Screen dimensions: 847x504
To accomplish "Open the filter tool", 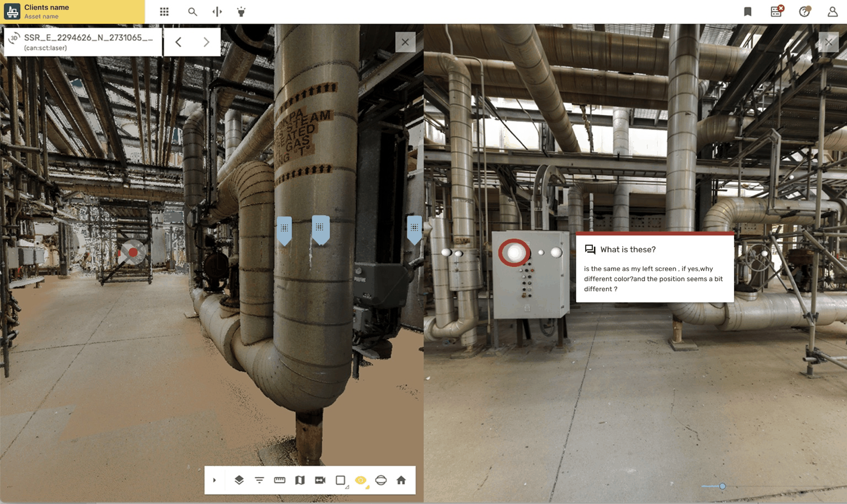I will click(259, 480).
